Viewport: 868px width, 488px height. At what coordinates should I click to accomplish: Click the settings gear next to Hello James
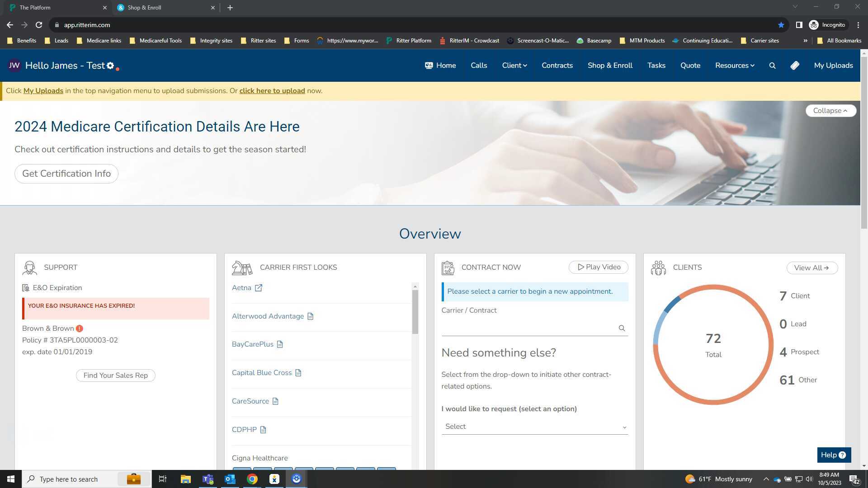coord(110,66)
